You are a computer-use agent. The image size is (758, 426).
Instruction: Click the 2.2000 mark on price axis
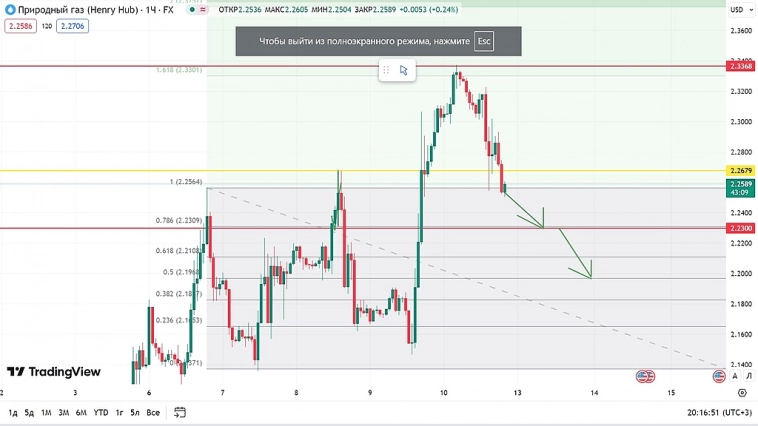[741, 274]
